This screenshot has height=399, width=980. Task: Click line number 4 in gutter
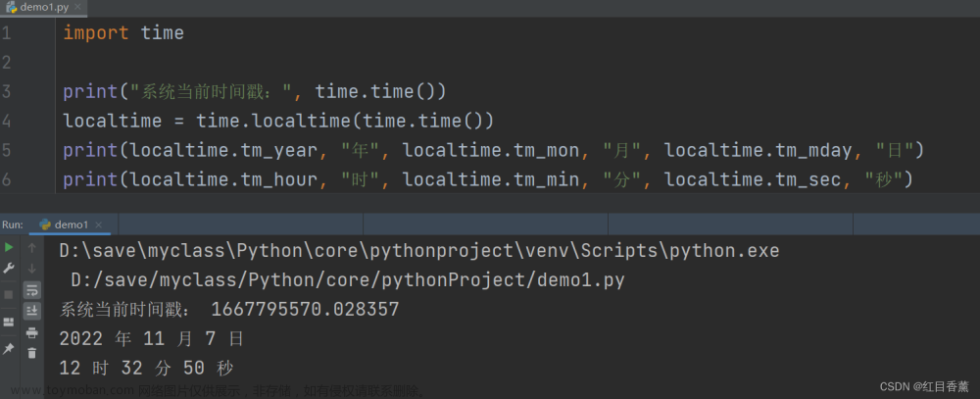coord(6,121)
